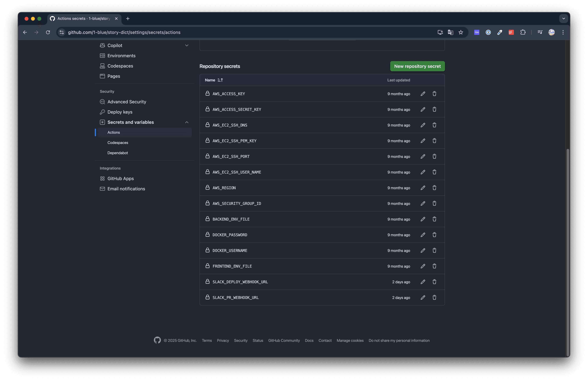This screenshot has width=588, height=381.
Task: Open the media controls icon in the toolbar
Action: pos(540,32)
